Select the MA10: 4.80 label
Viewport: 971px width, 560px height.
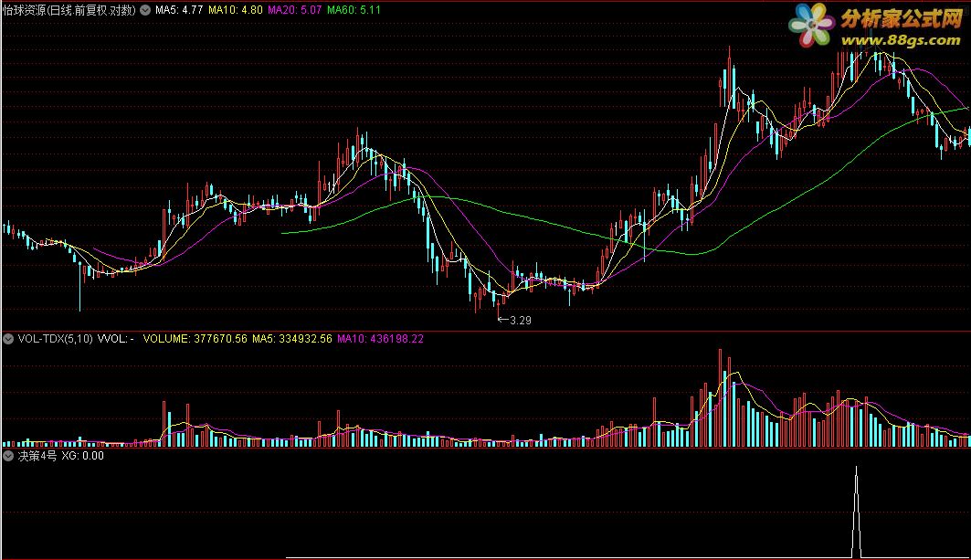point(236,10)
